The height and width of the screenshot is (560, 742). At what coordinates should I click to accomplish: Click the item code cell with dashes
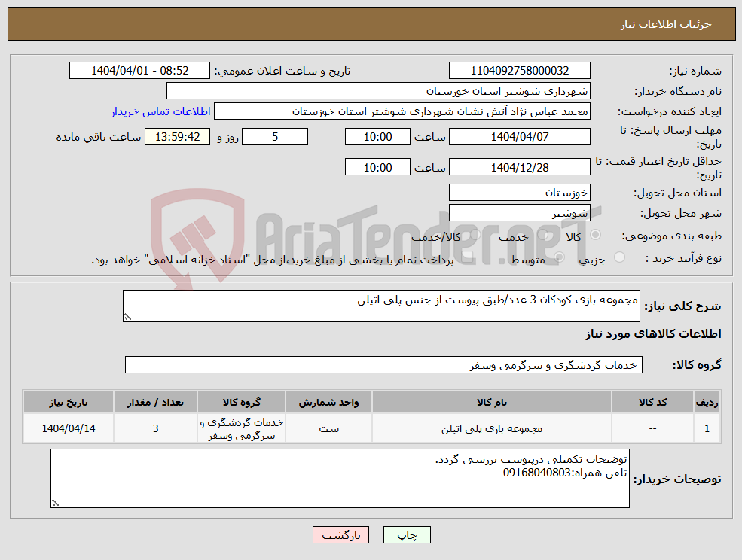(652, 428)
